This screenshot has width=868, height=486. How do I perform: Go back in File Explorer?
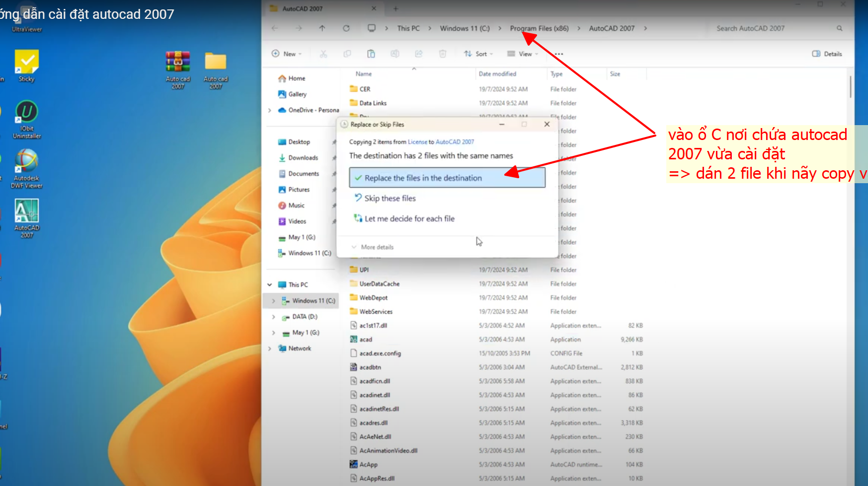275,28
